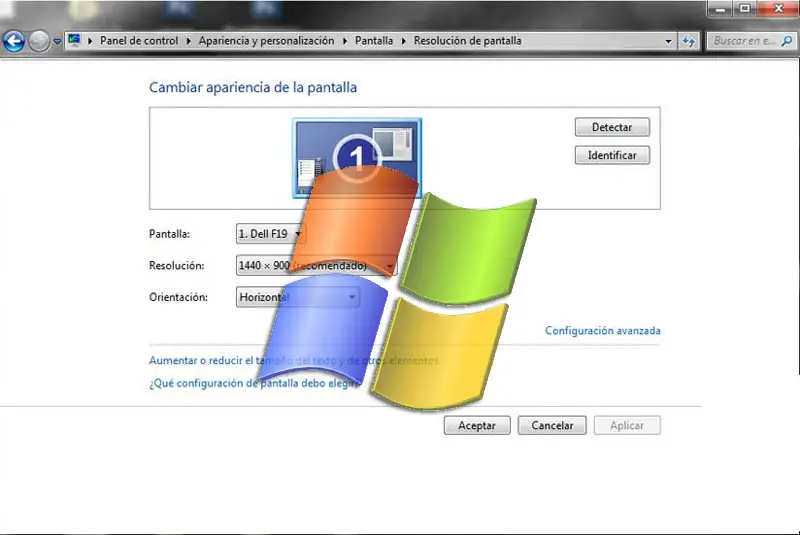This screenshot has height=535, width=800.
Task: Expand arrow after Panel de control
Action: click(188, 41)
